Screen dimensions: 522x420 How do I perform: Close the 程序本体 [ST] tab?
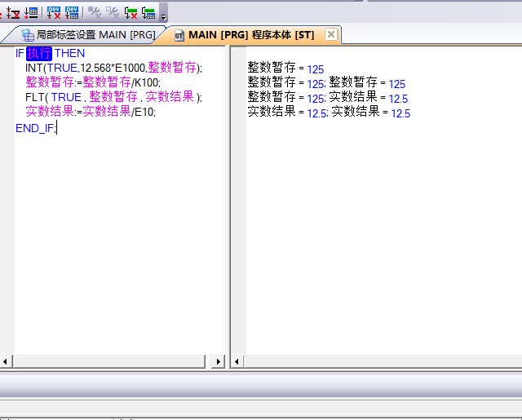330,34
